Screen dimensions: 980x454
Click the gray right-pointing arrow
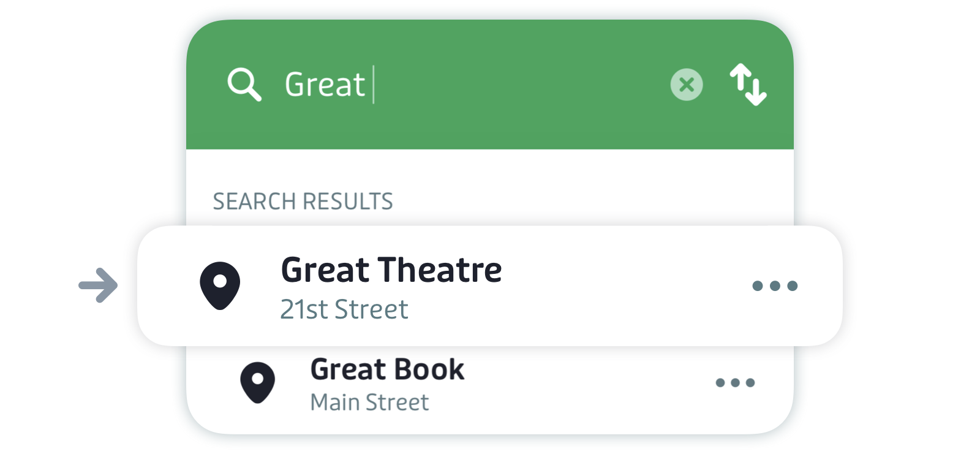(x=98, y=286)
